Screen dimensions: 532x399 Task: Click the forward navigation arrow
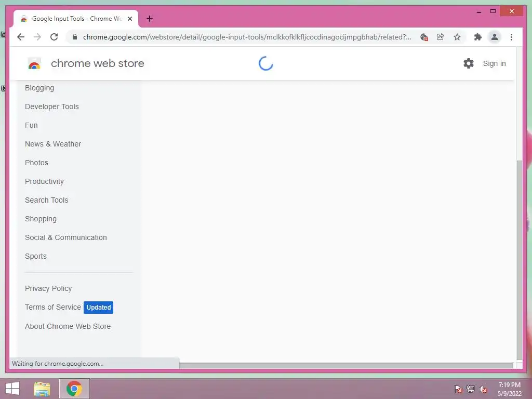37,37
